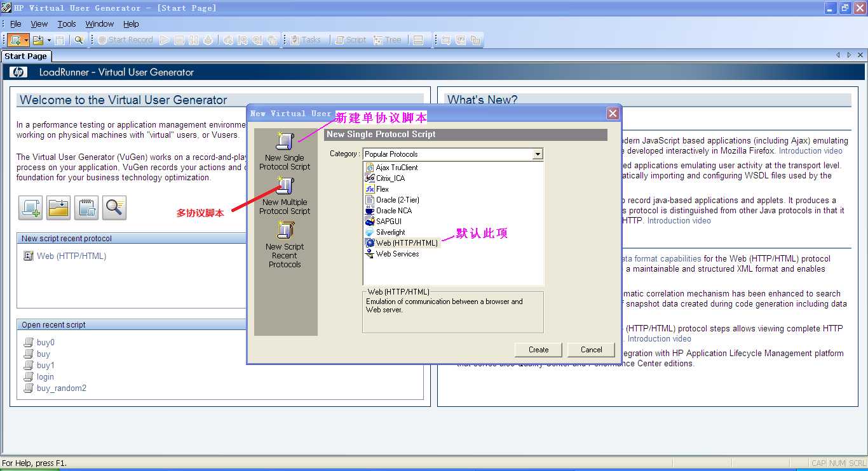868x471 pixels.
Task: Open the File menu
Action: coord(16,24)
